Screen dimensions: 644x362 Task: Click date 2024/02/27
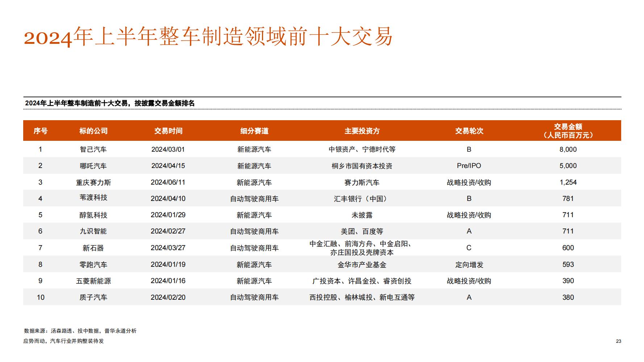pos(168,231)
